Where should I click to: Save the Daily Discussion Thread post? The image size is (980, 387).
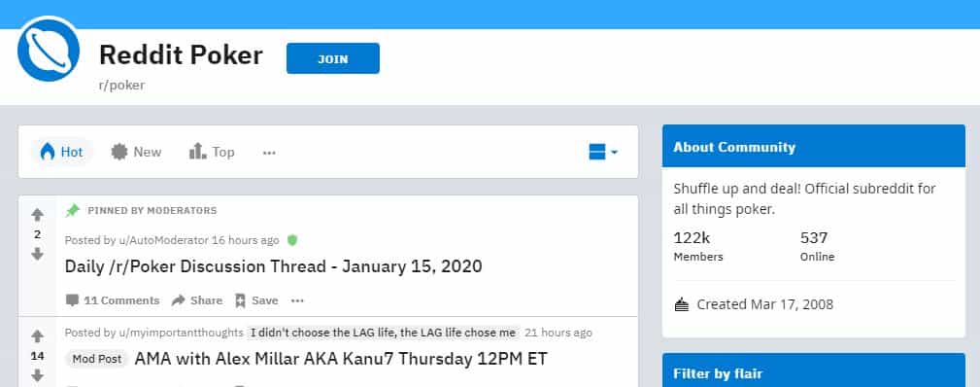256,300
